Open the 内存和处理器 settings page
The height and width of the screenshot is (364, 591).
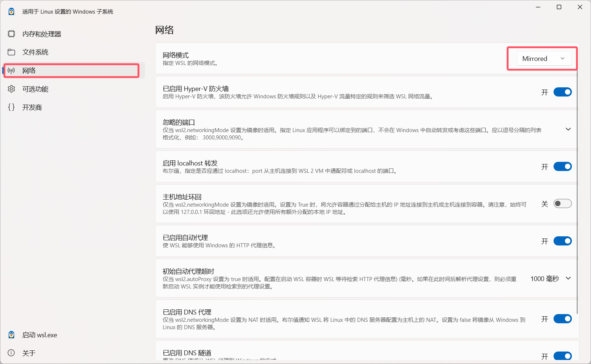pyautogui.click(x=74, y=34)
